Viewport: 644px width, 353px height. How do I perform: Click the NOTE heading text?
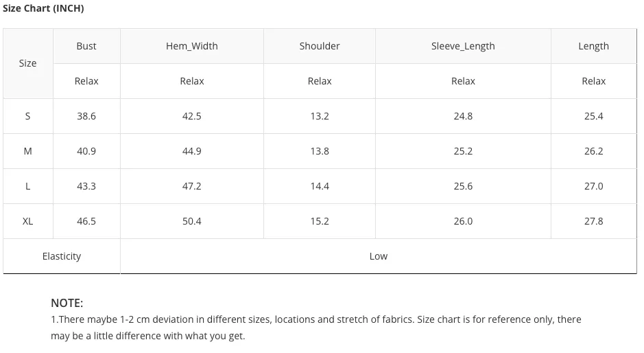(x=67, y=304)
